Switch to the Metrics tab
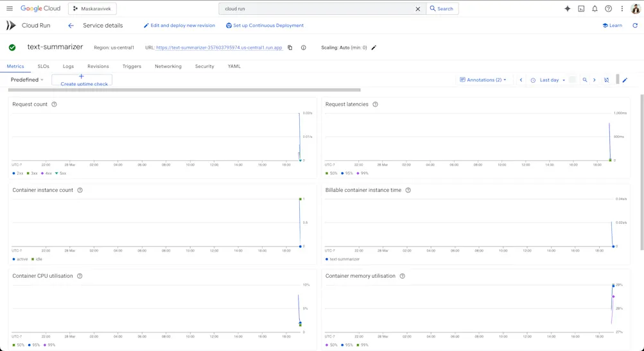This screenshot has height=351, width=644. coord(15,66)
